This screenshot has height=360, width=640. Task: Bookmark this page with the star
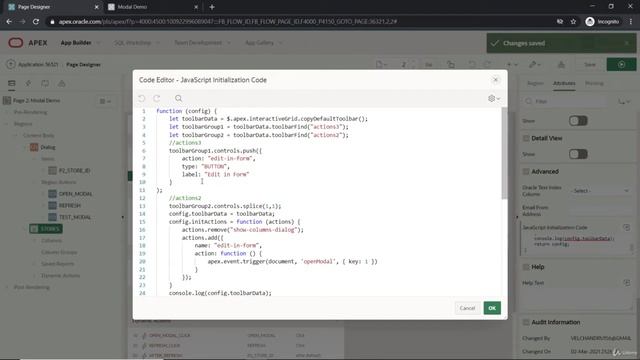pos(573,22)
